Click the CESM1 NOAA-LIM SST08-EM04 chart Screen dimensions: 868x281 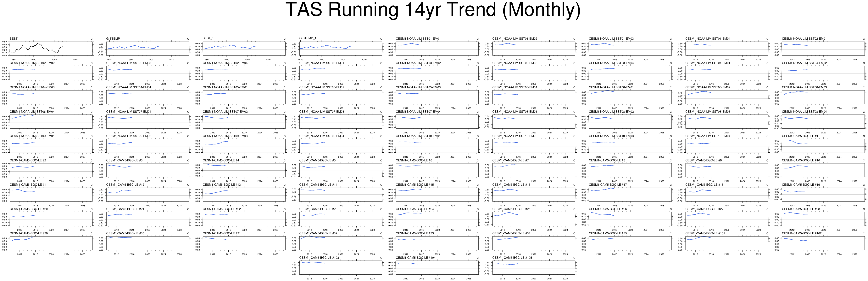tap(823, 121)
